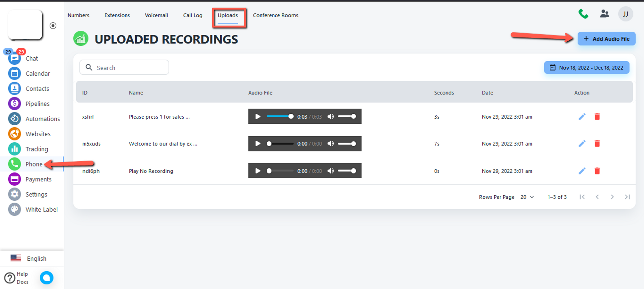This screenshot has width=644, height=289.
Task: Switch to the Call Log tab
Action: click(x=193, y=15)
